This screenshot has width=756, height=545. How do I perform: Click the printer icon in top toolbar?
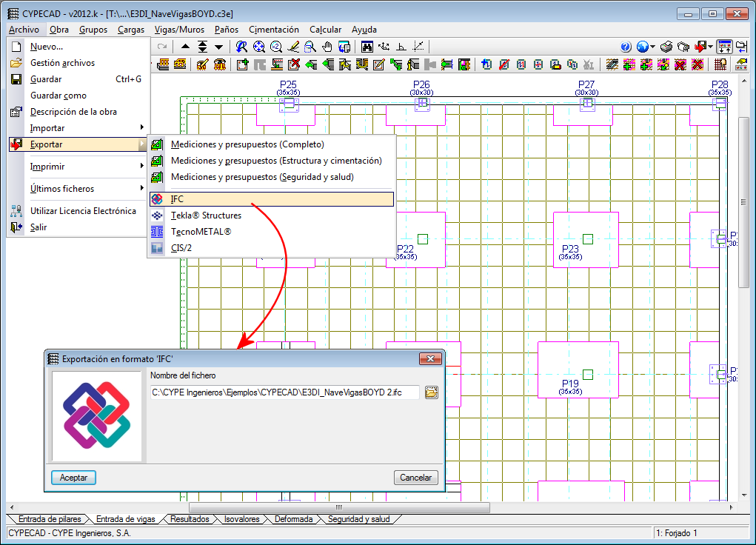(666, 47)
